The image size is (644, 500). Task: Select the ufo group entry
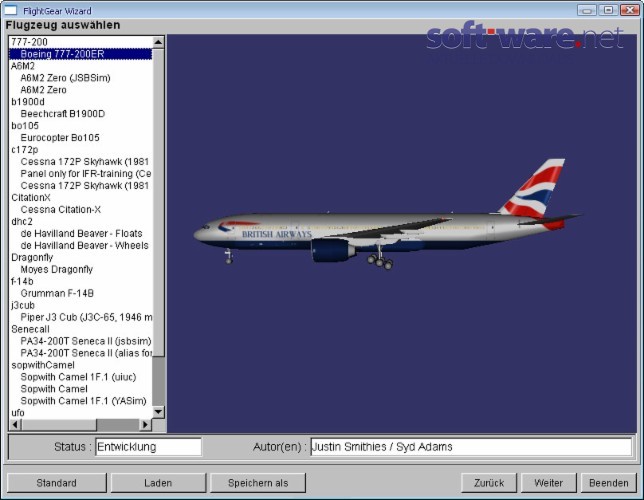[80, 412]
